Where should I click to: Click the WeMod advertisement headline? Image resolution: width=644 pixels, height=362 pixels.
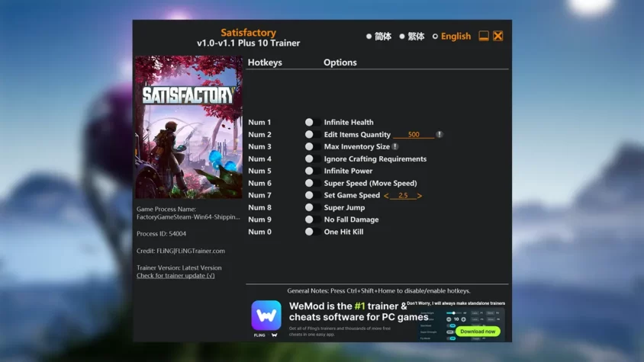pyautogui.click(x=359, y=312)
